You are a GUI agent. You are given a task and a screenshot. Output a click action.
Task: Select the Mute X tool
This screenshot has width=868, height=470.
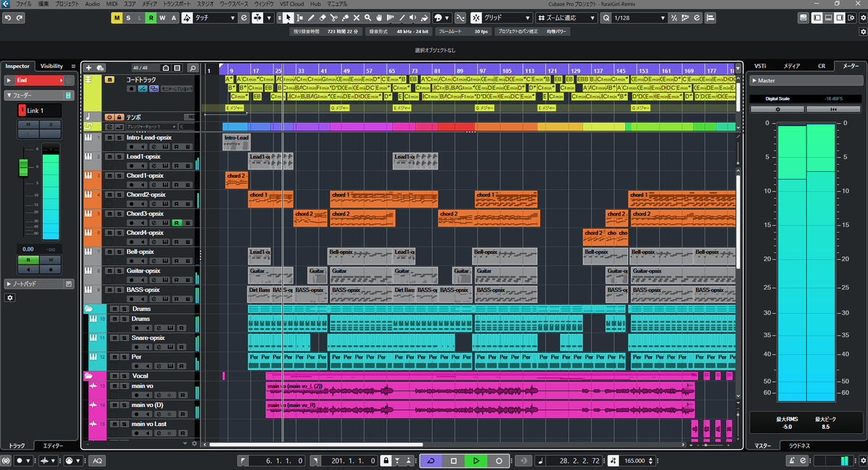coord(357,17)
